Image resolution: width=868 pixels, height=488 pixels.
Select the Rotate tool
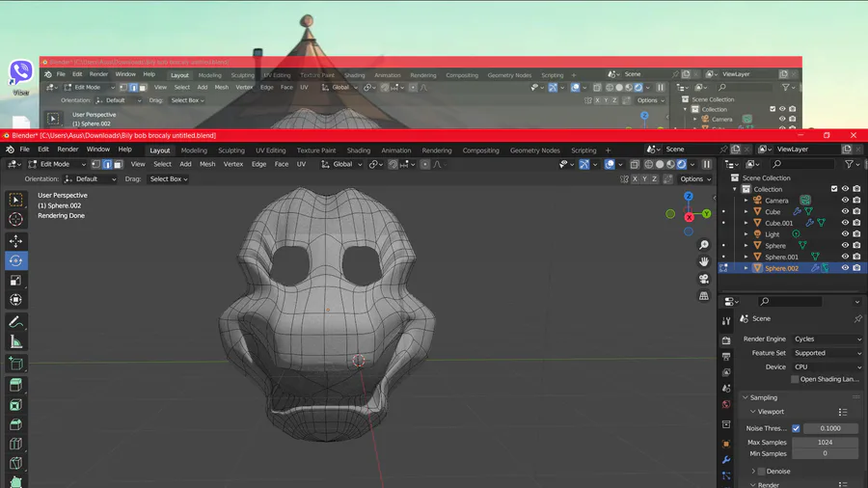pyautogui.click(x=15, y=260)
